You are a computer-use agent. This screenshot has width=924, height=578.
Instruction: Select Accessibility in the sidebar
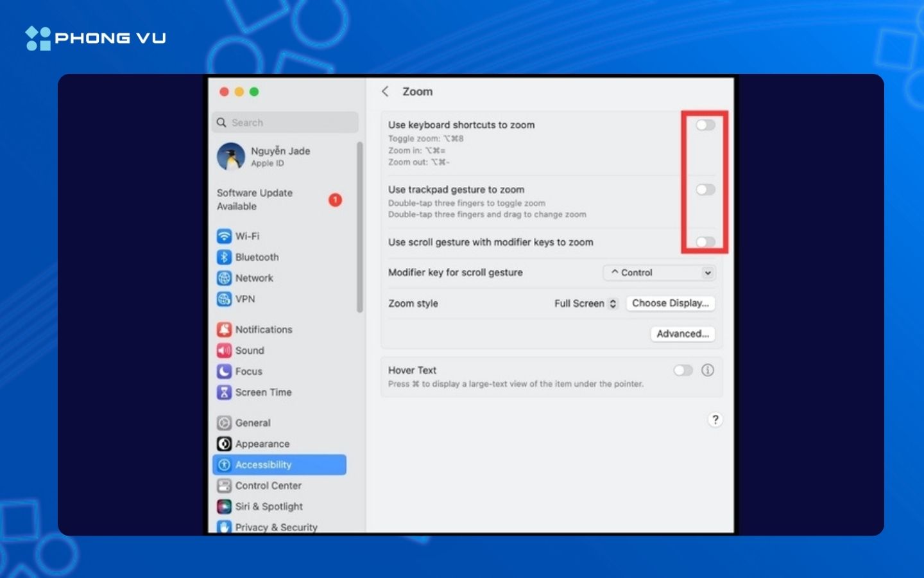tap(279, 465)
